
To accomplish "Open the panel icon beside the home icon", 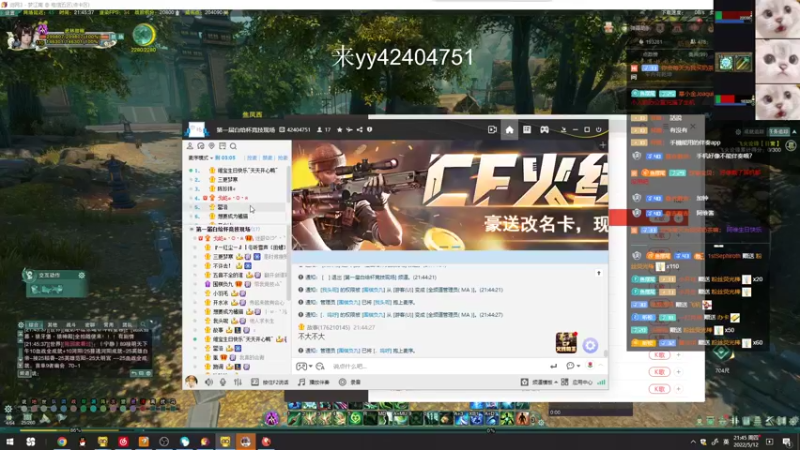I will coord(527,130).
